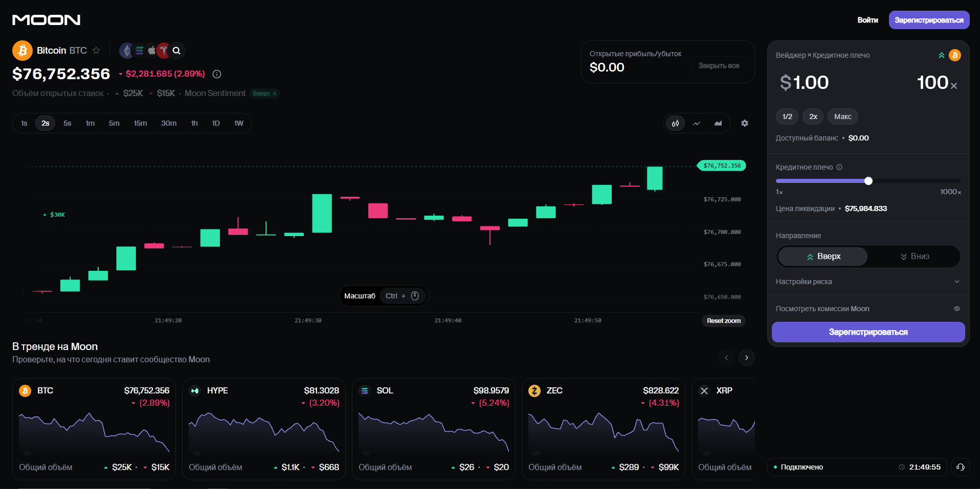Select the Вниз direction option
The image size is (980, 489).
(914, 257)
